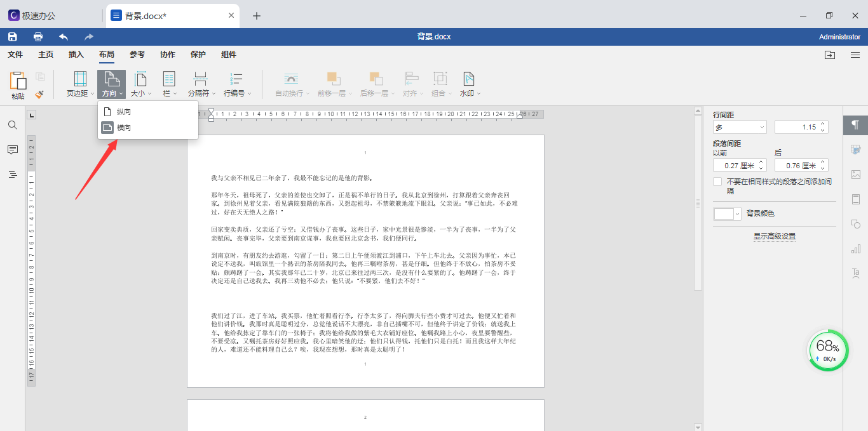Select 横向 landscape orientation
This screenshot has height=431, width=868.
[148, 128]
